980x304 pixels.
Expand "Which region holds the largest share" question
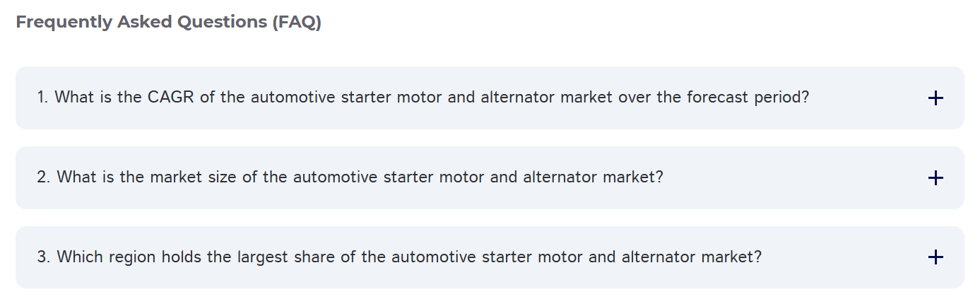pyautogui.click(x=399, y=257)
